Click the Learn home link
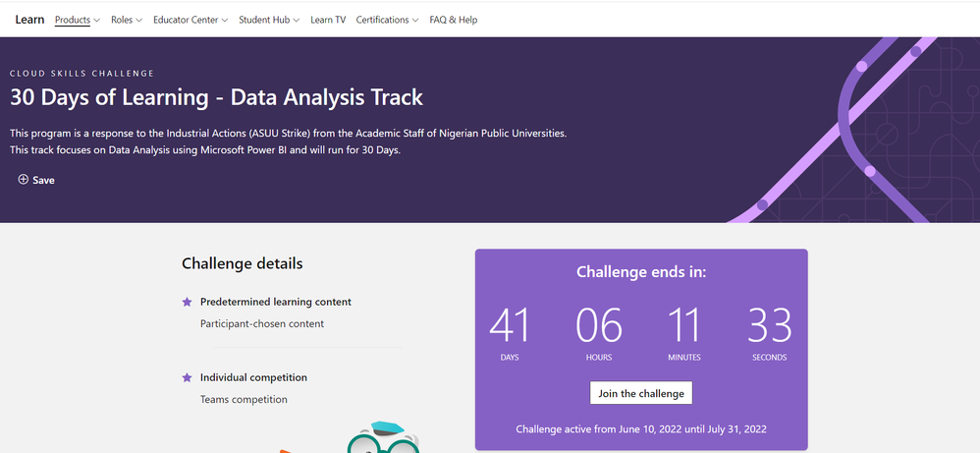Viewport: 980px width, 453px height. [x=29, y=20]
